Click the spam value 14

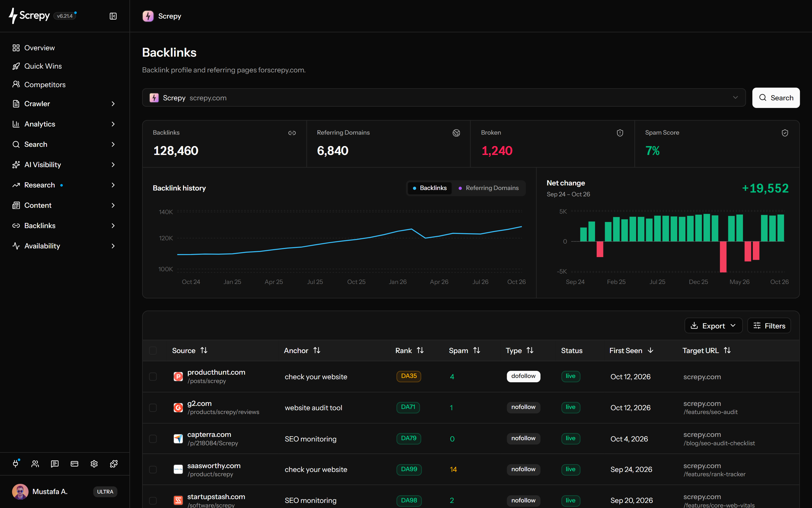coord(453,469)
